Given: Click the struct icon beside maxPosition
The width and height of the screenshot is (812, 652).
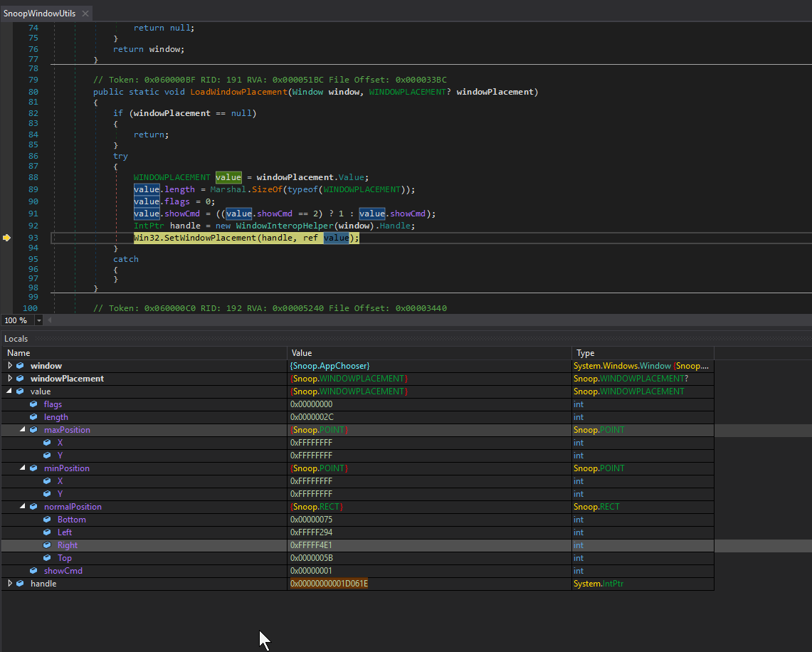Looking at the screenshot, I should pyautogui.click(x=33, y=429).
